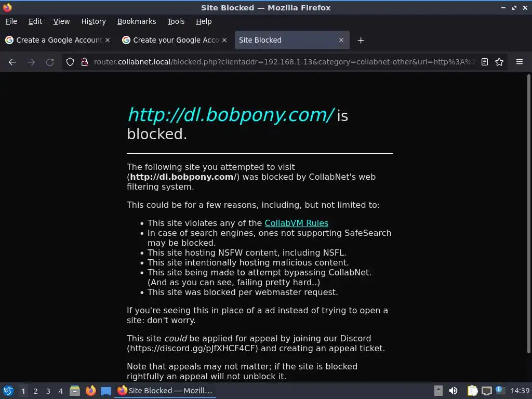Switch to workspace 1
The width and height of the screenshot is (532, 399).
[x=23, y=391]
